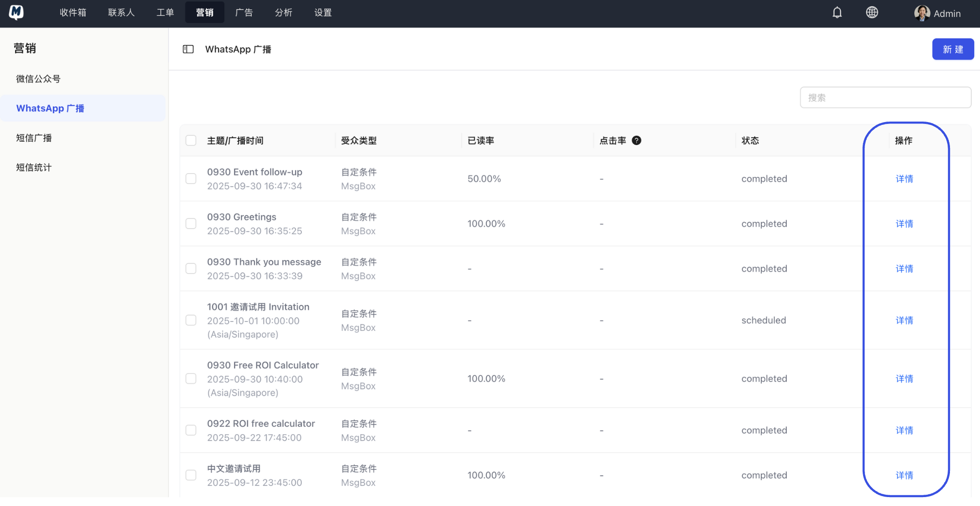Image resolution: width=980 pixels, height=506 pixels.
Task: View 详情 of the scheduled 1001 Invitation
Action: (x=904, y=320)
